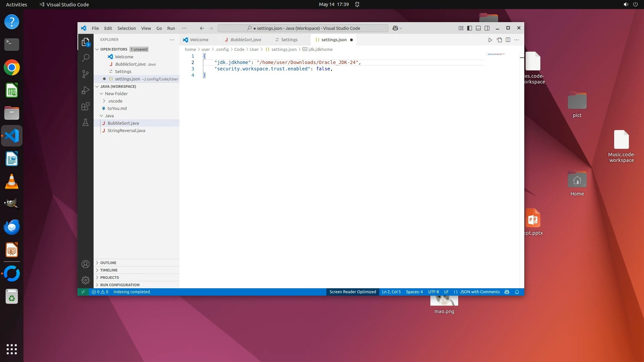Toggle the Primary Side Bar layout button
Image resolution: width=644 pixels, height=362 pixels.
coord(470,28)
